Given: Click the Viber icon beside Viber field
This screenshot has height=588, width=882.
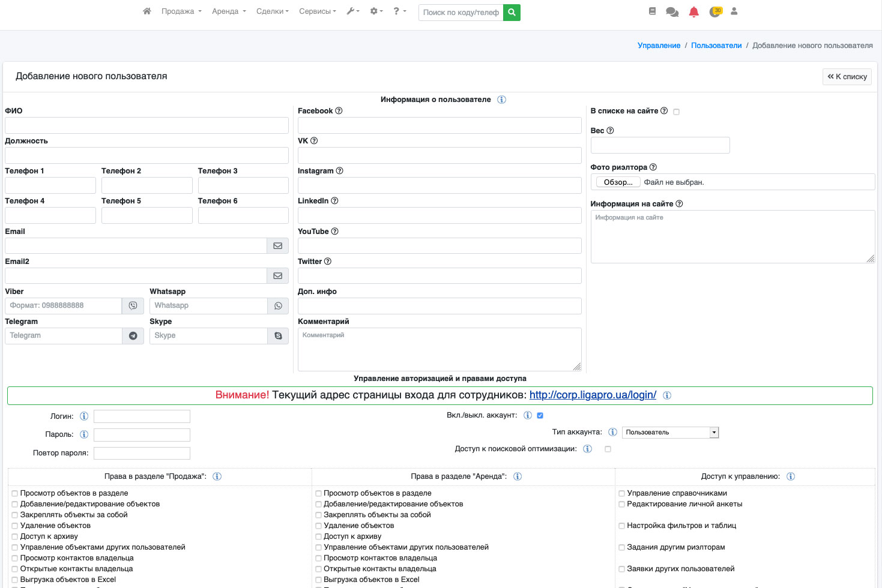Looking at the screenshot, I should [133, 306].
